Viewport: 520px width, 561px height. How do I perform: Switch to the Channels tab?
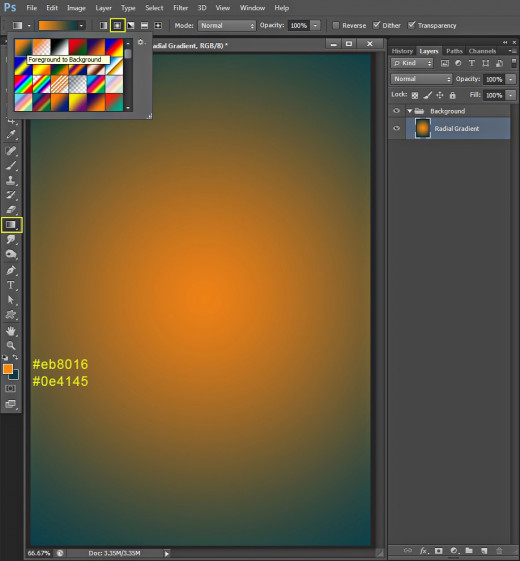coord(482,51)
